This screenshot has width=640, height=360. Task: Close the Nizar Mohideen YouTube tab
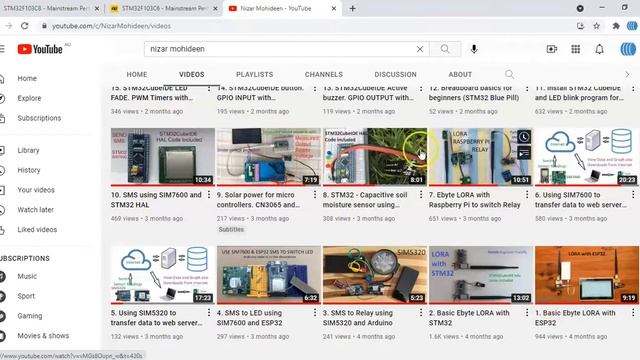pyautogui.click(x=333, y=8)
